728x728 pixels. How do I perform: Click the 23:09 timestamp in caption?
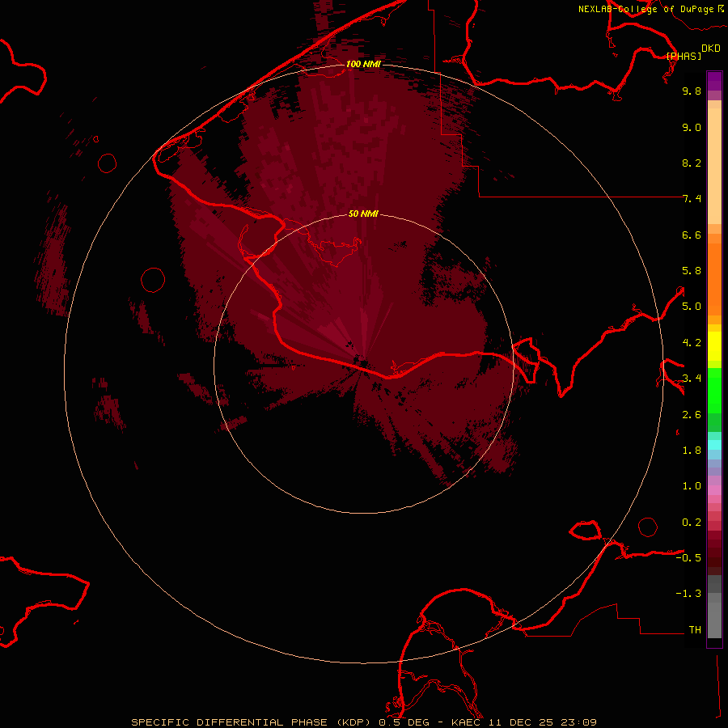(578, 722)
